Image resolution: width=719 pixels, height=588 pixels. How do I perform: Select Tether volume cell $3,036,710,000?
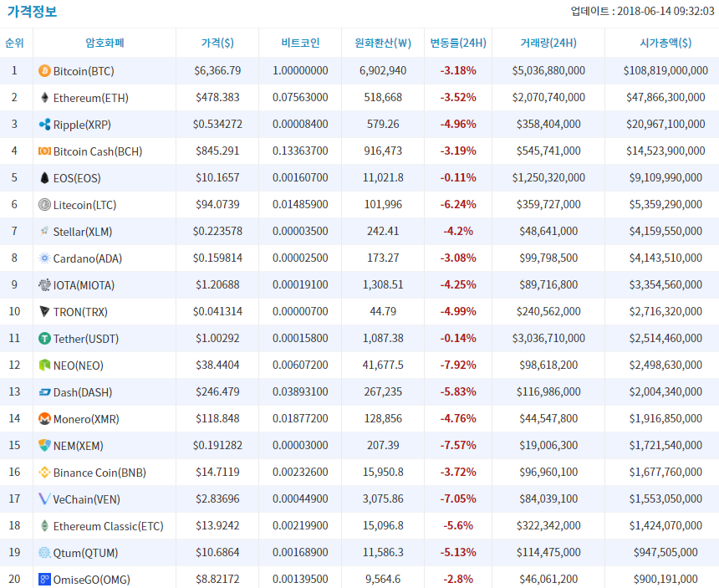548,339
